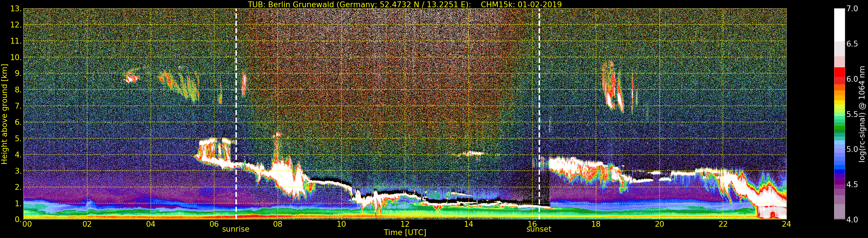Click time axis tick label '16'

(x=532, y=224)
